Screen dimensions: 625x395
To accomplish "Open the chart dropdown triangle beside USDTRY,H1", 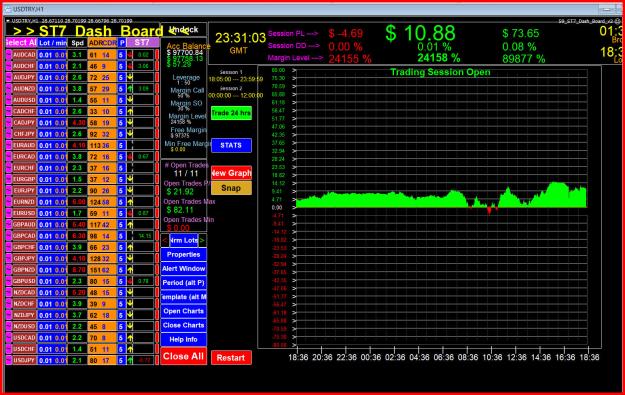I will [x=8, y=21].
